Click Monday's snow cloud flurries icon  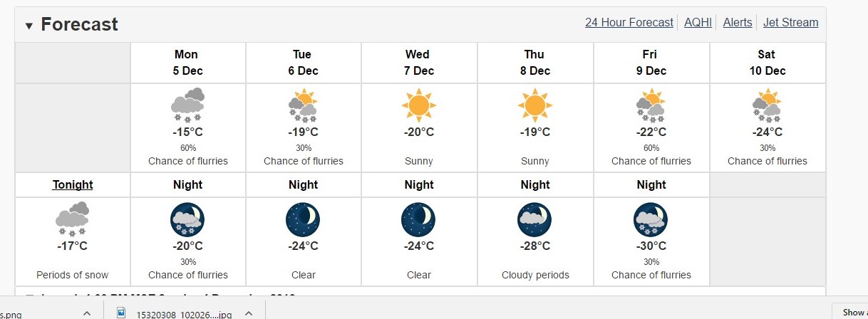click(187, 105)
